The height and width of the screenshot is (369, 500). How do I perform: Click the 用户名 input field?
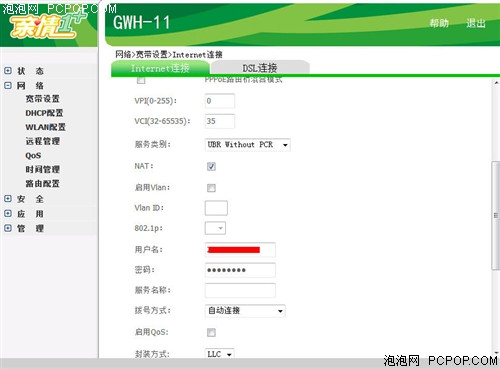[240, 250]
